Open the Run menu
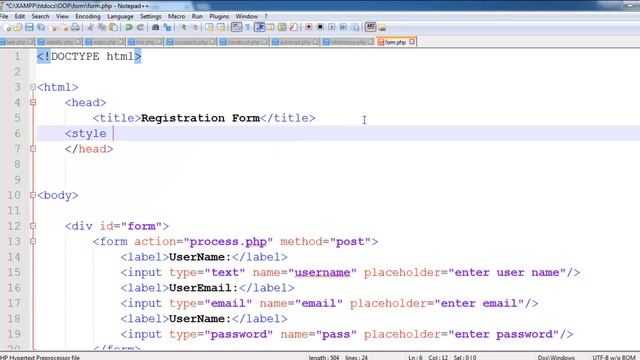The width and height of the screenshot is (640, 360). (x=197, y=16)
